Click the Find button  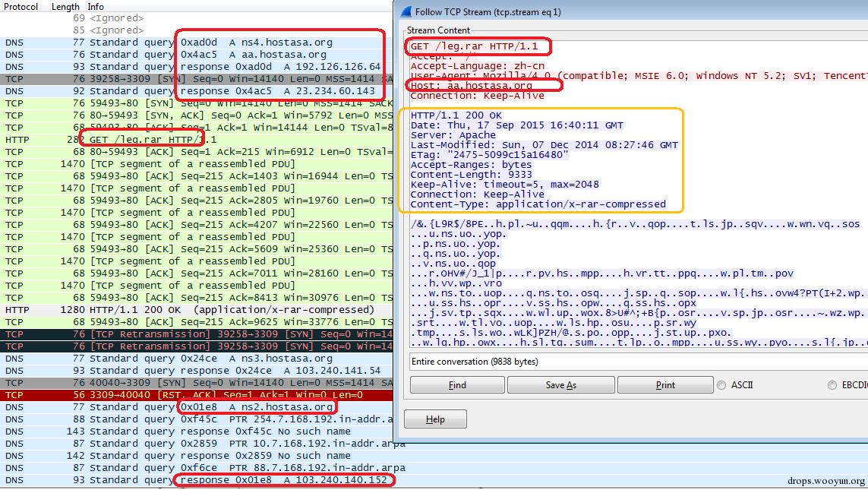pyautogui.click(x=457, y=385)
